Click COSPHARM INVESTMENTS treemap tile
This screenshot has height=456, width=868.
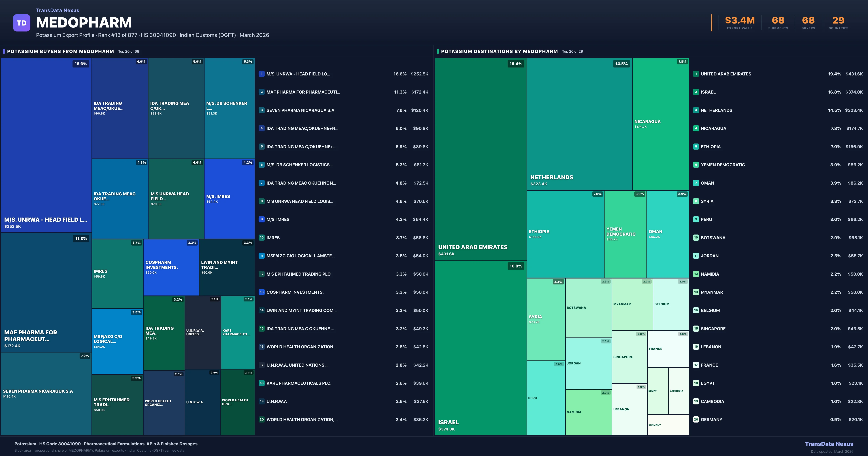click(171, 267)
